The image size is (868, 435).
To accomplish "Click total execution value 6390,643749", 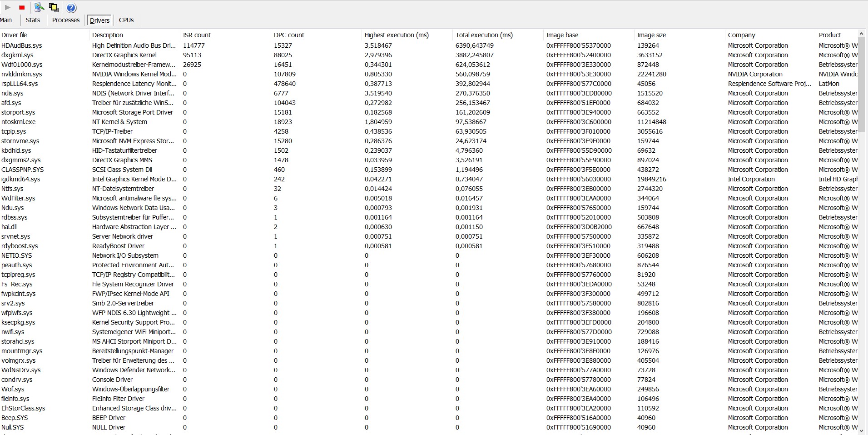I will [475, 45].
